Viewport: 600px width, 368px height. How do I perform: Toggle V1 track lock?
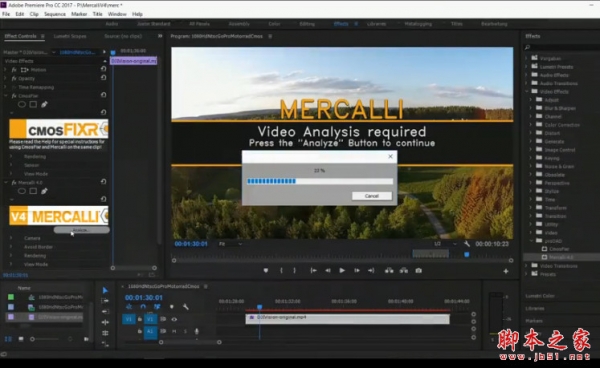pyautogui.click(x=140, y=319)
